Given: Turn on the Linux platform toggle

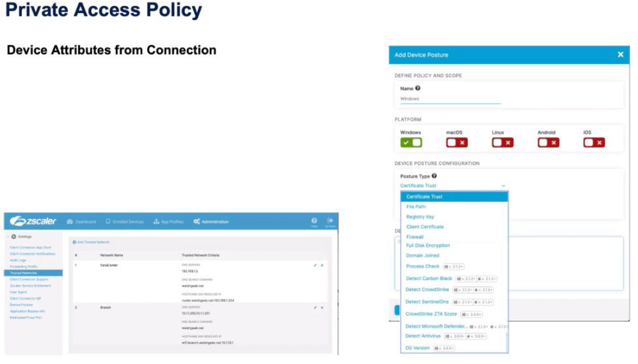Looking at the screenshot, I should tap(502, 142).
